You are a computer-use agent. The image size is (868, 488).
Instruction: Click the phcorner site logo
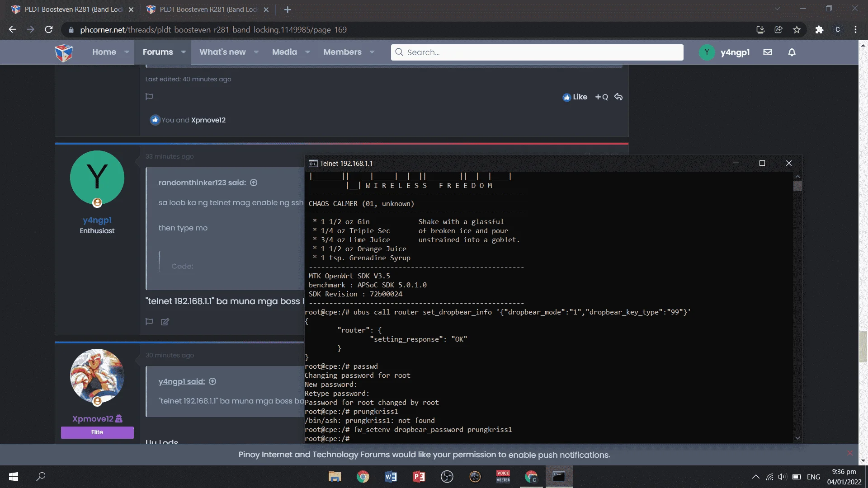coord(64,52)
